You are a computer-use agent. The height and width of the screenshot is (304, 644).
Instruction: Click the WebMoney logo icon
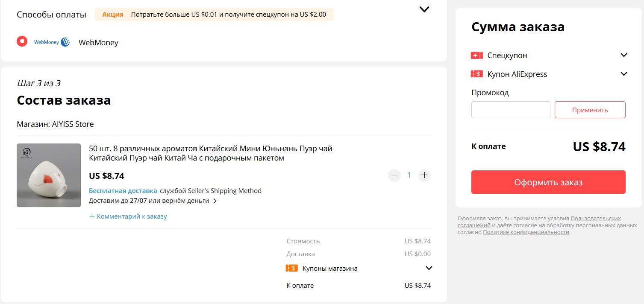tap(52, 42)
